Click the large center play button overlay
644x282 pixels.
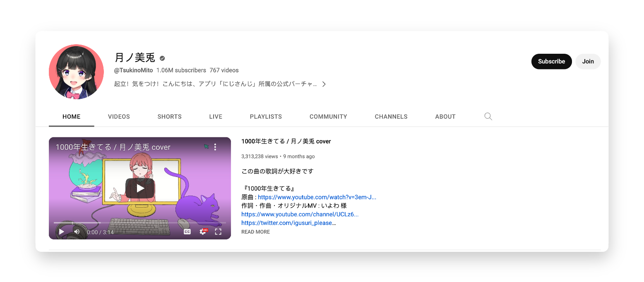click(140, 188)
